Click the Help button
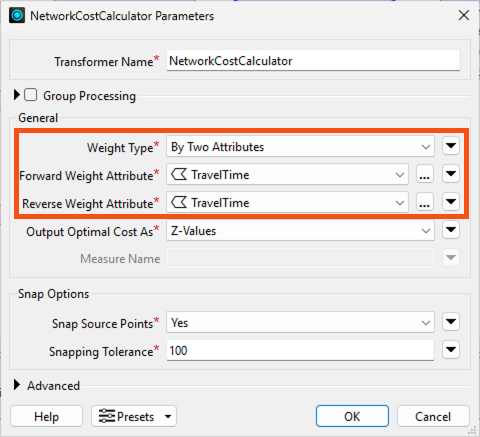480x437 pixels. pyautogui.click(x=46, y=416)
